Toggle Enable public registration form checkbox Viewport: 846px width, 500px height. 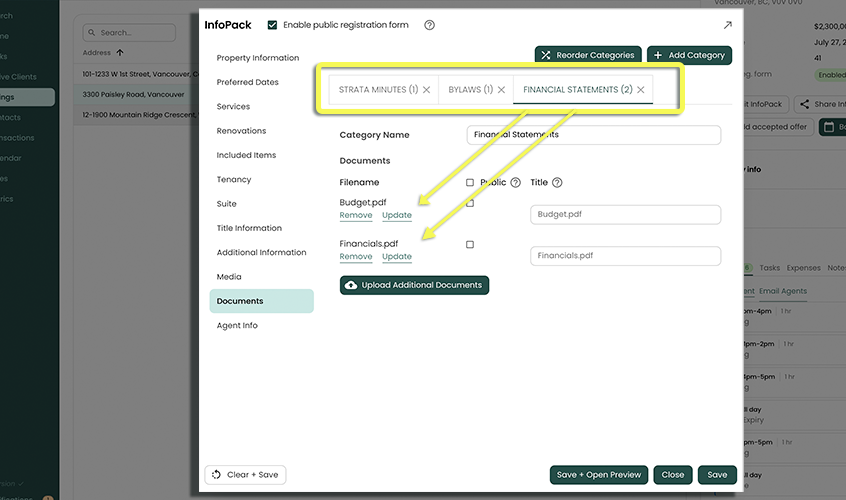[272, 25]
